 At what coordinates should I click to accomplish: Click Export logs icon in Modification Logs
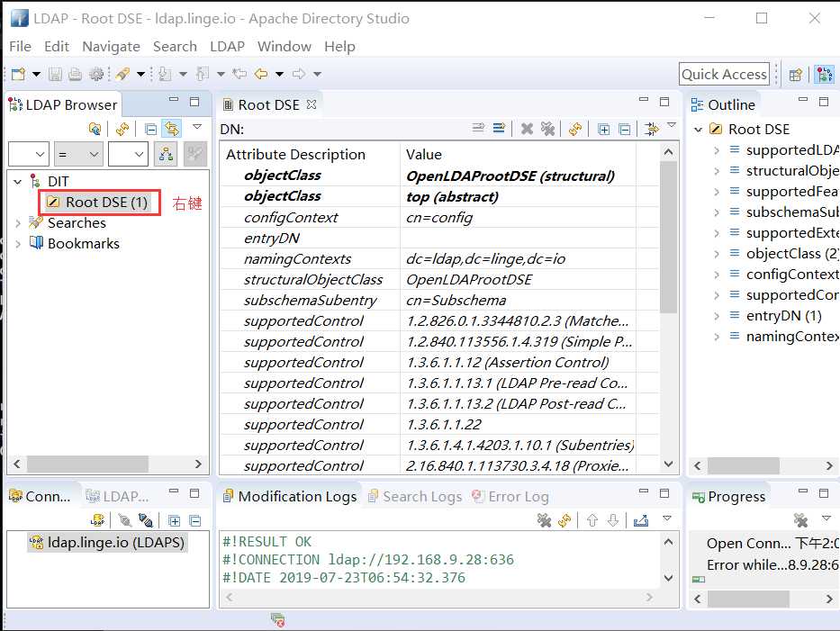pyautogui.click(x=641, y=519)
